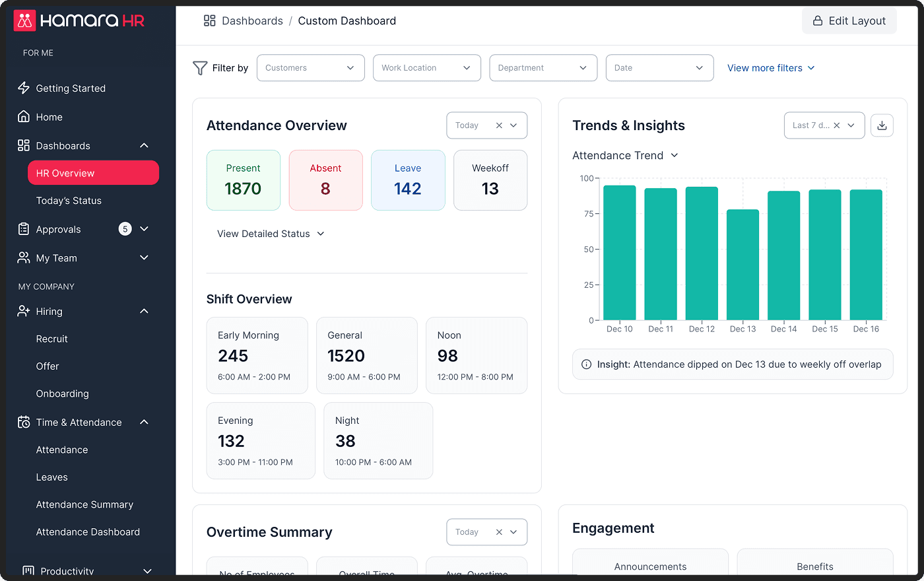Viewport: 924px width, 581px height.
Task: Click the Dec 16 bar in chart
Action: point(866,255)
